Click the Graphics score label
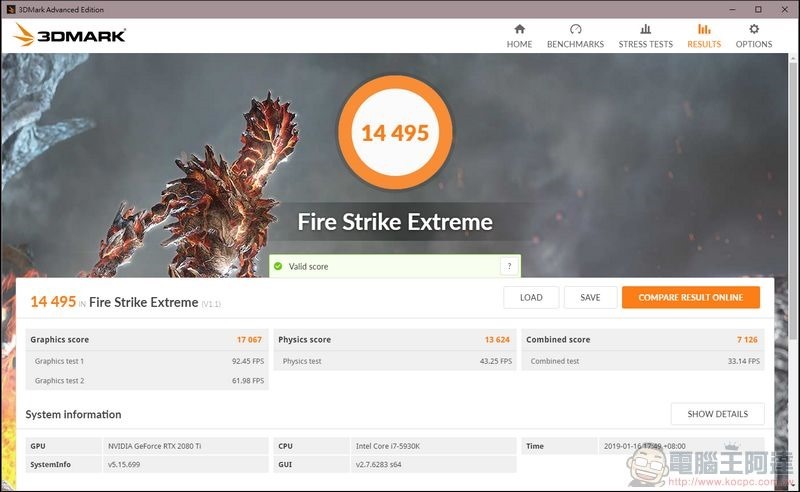This screenshot has height=492, width=800. click(59, 339)
